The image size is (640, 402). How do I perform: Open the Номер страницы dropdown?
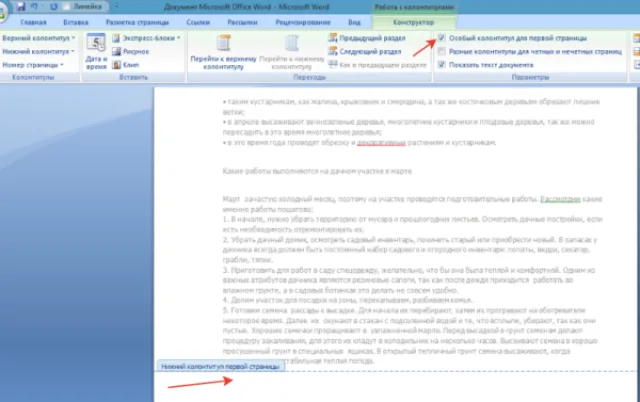click(33, 65)
